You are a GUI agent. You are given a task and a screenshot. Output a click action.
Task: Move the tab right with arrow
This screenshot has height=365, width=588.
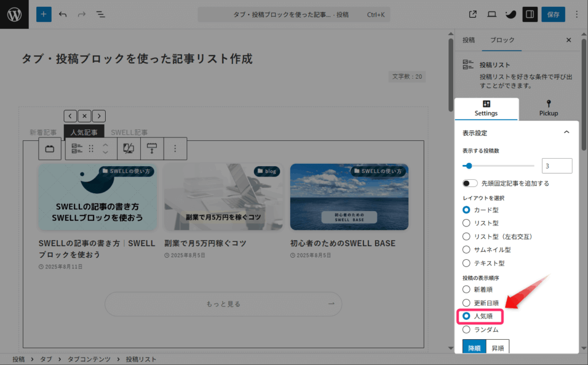99,116
